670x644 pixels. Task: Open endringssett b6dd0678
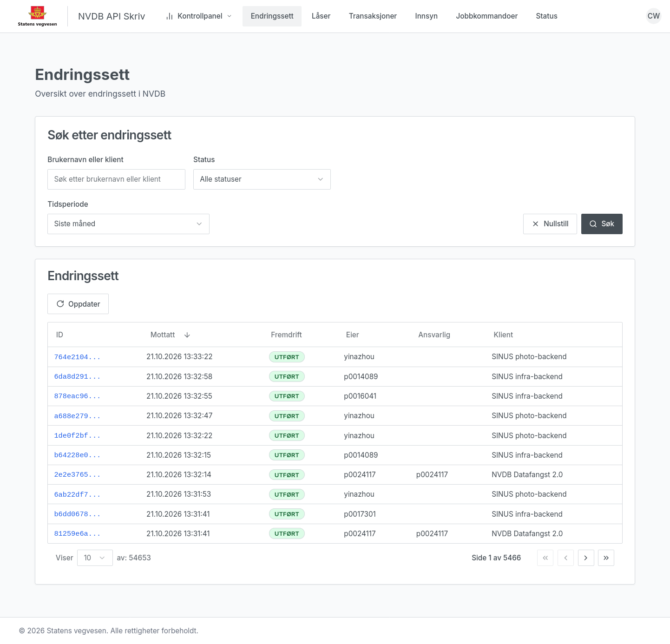(x=77, y=514)
